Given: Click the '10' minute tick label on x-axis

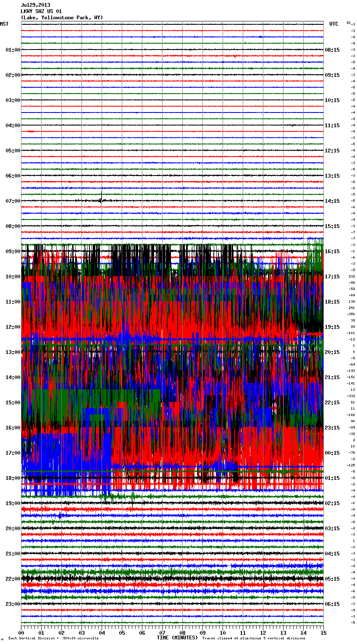Looking at the screenshot, I should pos(223,633).
